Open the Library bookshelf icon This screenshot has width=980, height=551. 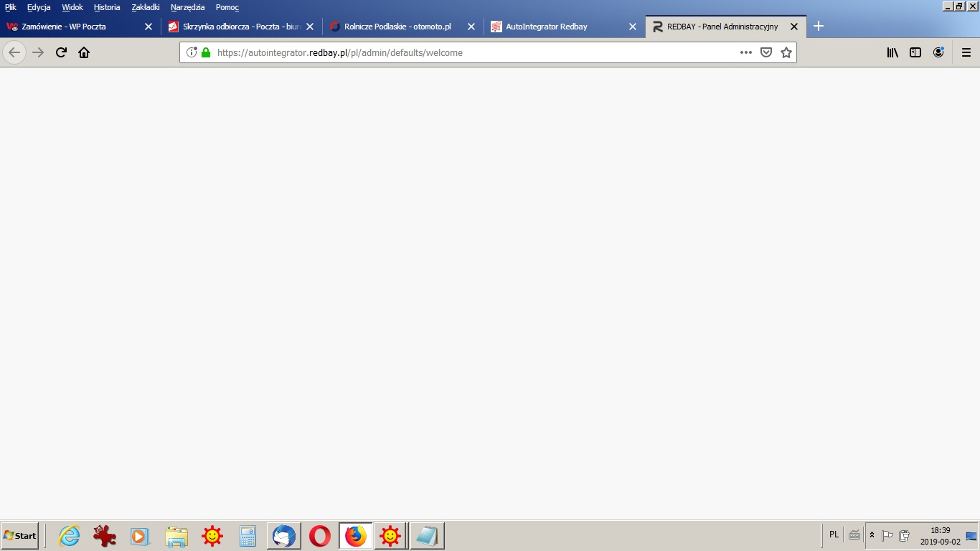[x=892, y=52]
